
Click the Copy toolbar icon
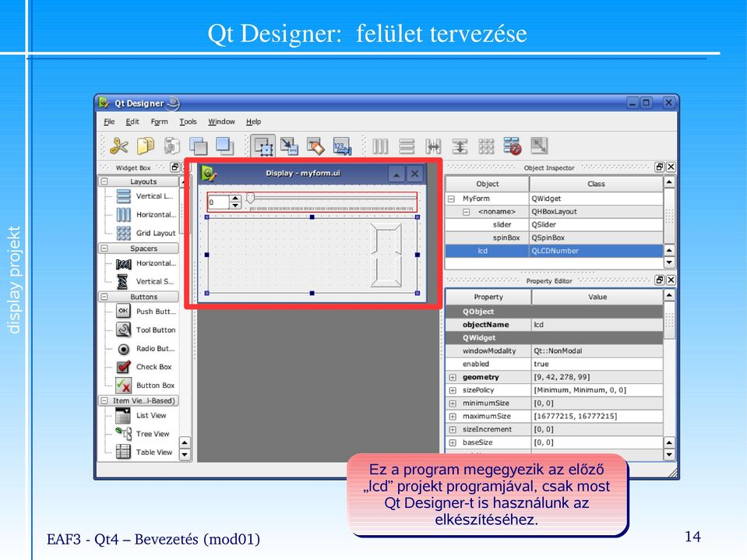pos(146,146)
